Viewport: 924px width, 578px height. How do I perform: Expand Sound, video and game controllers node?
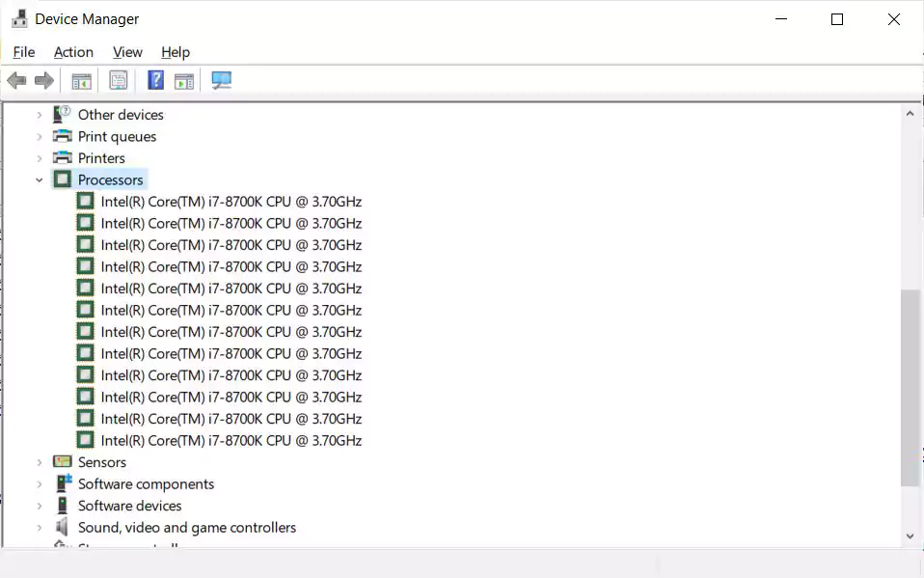[x=39, y=527]
